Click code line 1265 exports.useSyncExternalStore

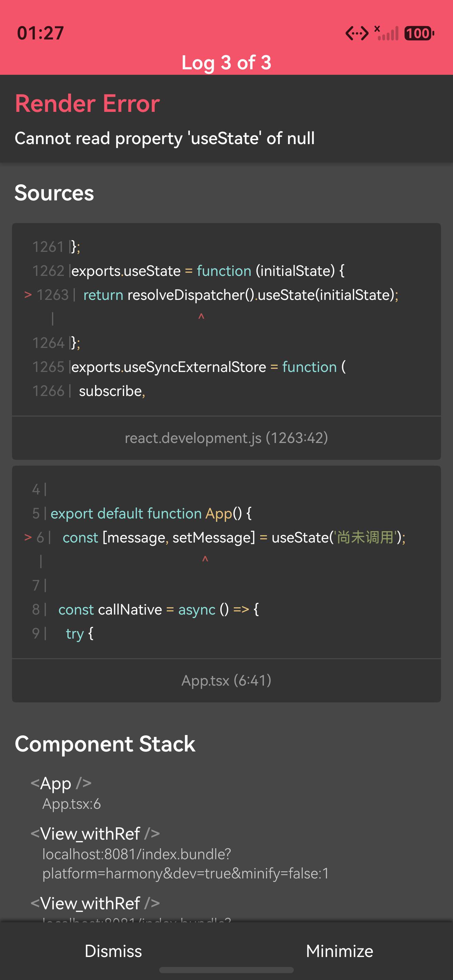[x=189, y=367]
